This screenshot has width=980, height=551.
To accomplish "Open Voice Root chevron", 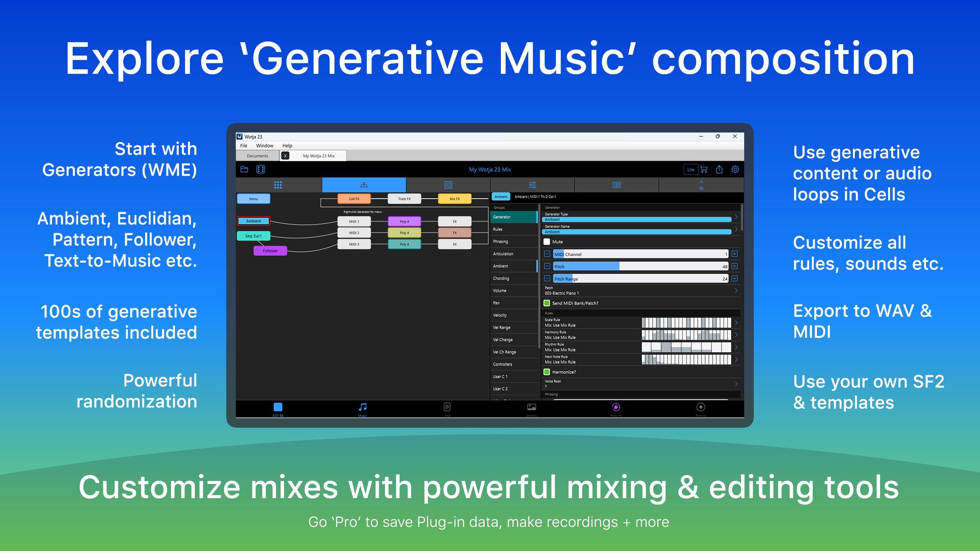I will click(x=736, y=384).
